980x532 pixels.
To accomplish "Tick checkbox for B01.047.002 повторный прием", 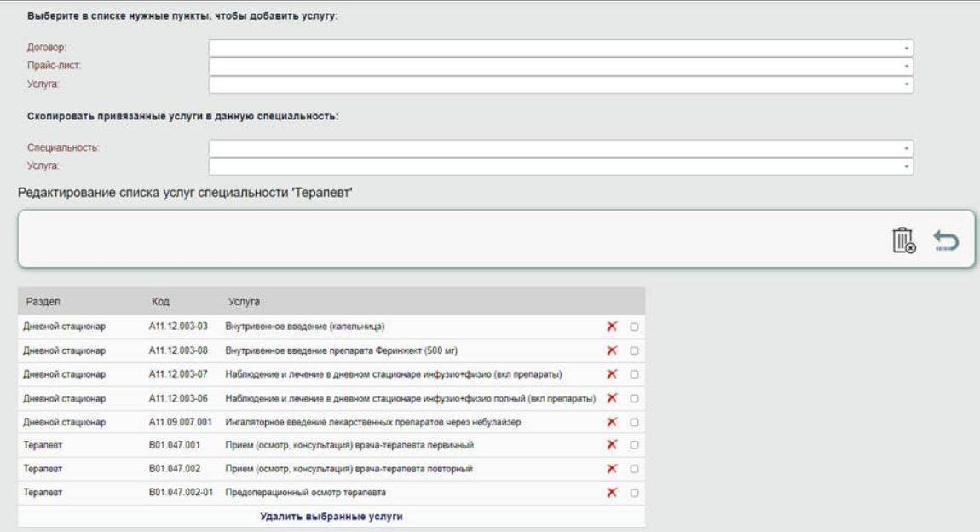I will (x=634, y=469).
